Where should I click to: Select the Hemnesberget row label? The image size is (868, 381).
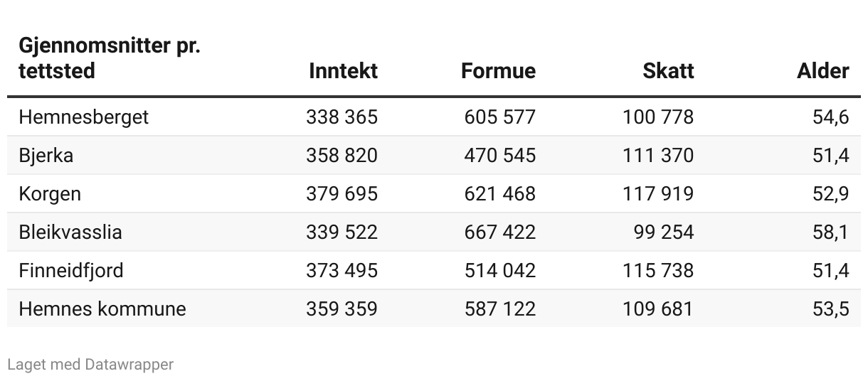[84, 117]
